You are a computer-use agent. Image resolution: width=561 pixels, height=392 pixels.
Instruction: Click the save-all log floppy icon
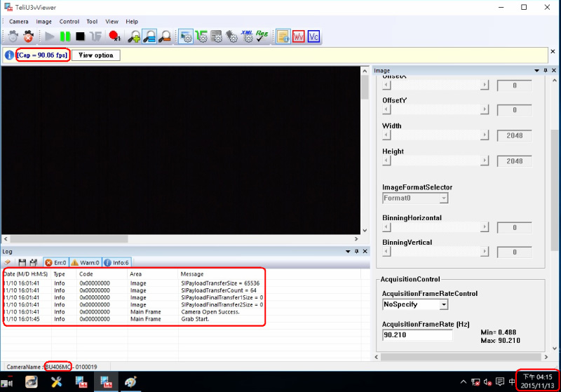pyautogui.click(x=34, y=262)
